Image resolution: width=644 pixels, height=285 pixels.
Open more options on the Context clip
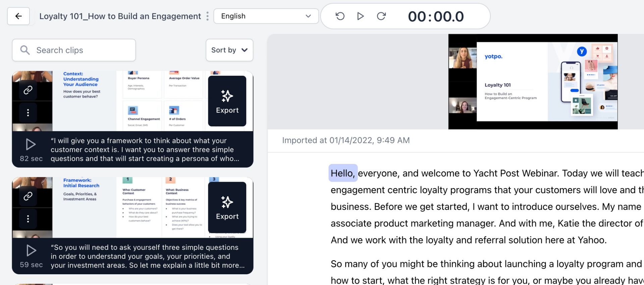point(28,113)
